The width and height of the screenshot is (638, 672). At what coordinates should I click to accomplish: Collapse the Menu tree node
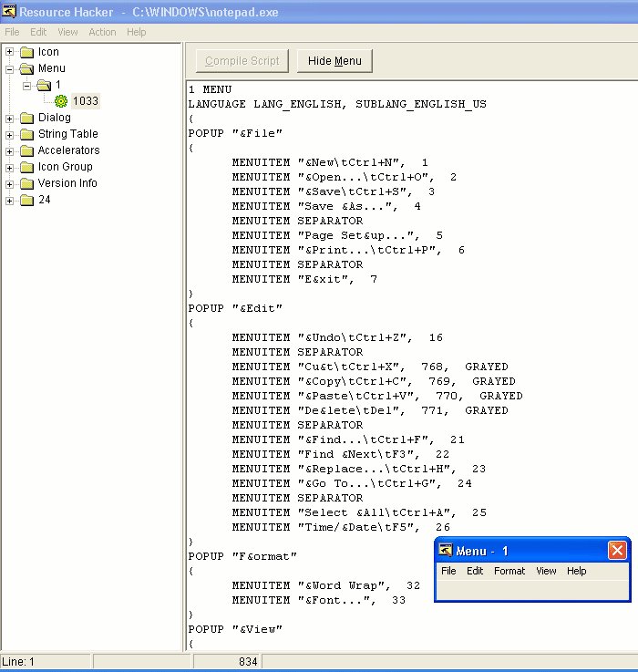(9, 69)
